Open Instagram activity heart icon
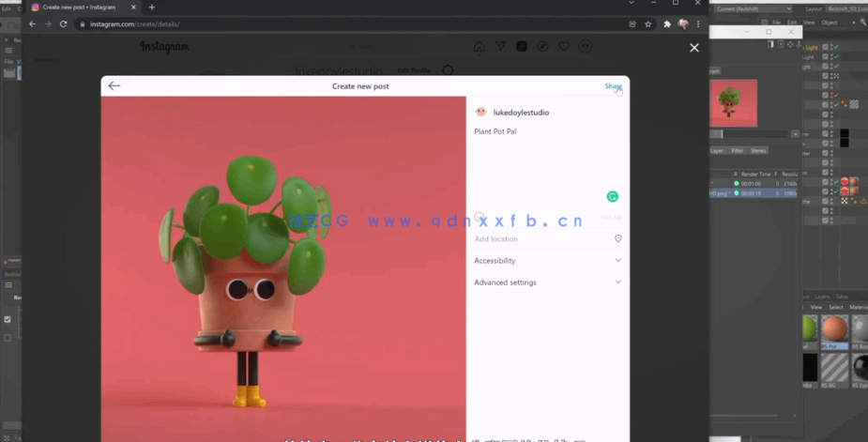Viewport: 868px width, 442px height. pyautogui.click(x=564, y=47)
